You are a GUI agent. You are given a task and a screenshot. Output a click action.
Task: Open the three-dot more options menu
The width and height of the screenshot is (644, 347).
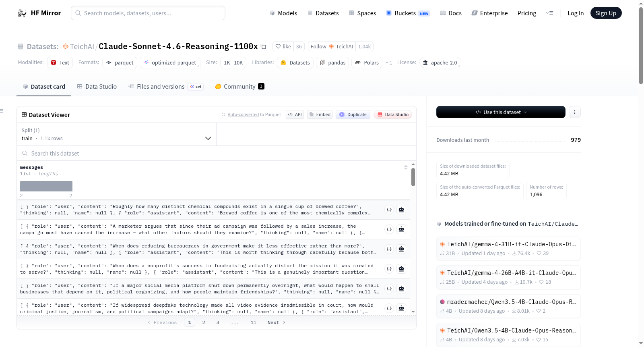(575, 112)
